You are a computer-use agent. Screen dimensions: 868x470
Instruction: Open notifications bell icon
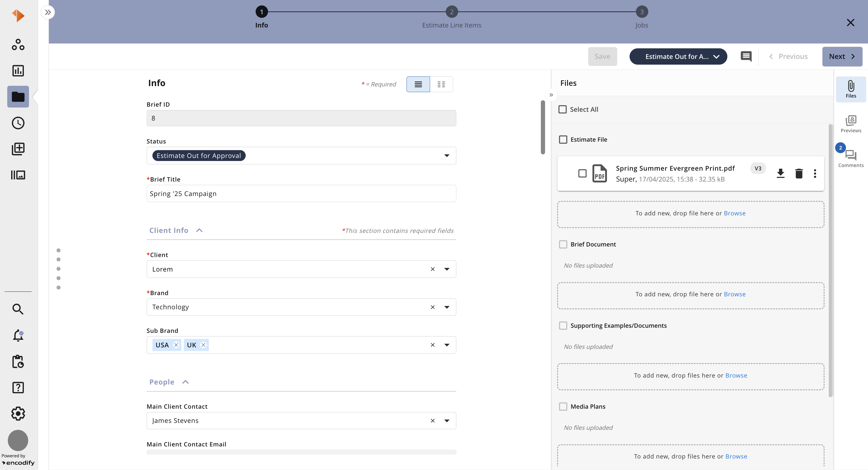pyautogui.click(x=18, y=336)
